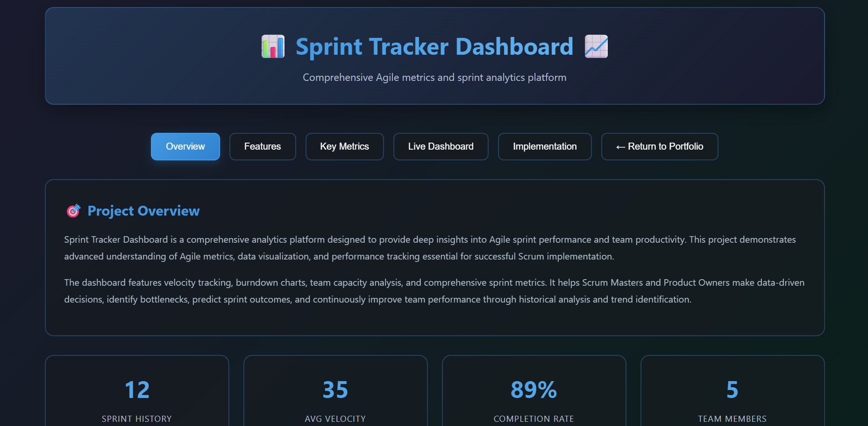View the Live Dashboard tab
868x426 pixels.
440,146
